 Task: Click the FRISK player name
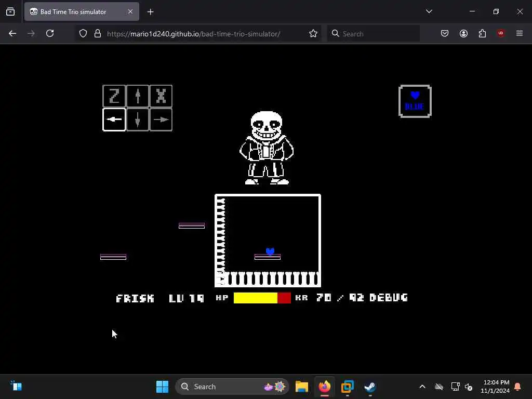point(135,298)
